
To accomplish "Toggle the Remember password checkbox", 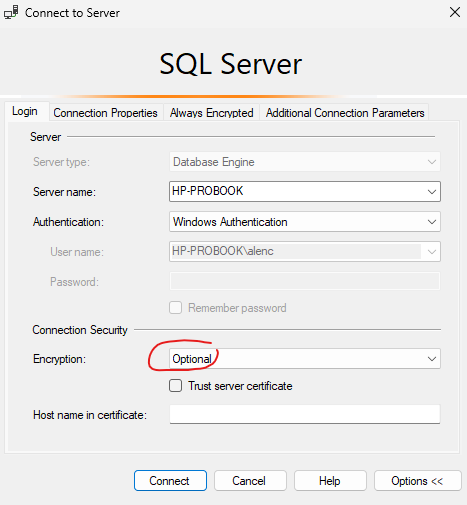I will point(175,308).
